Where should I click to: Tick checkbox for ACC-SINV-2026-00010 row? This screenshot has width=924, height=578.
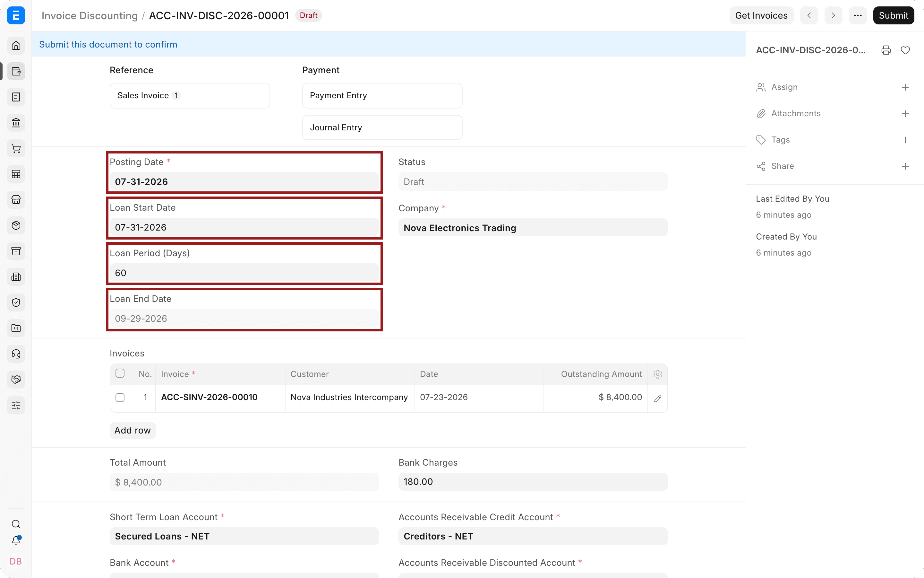tap(120, 398)
